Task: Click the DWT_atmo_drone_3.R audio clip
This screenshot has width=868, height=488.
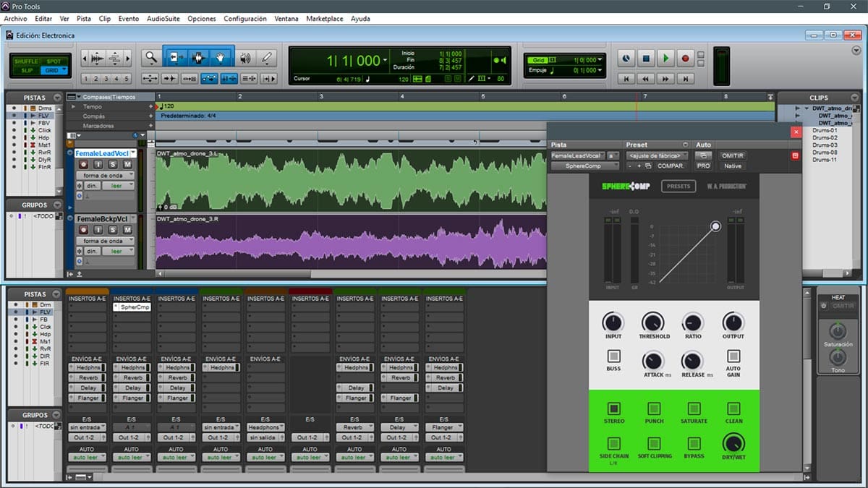Action: tap(351, 242)
